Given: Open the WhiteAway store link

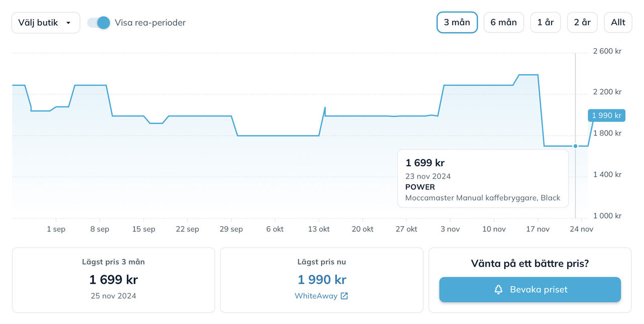Looking at the screenshot, I should [x=316, y=296].
